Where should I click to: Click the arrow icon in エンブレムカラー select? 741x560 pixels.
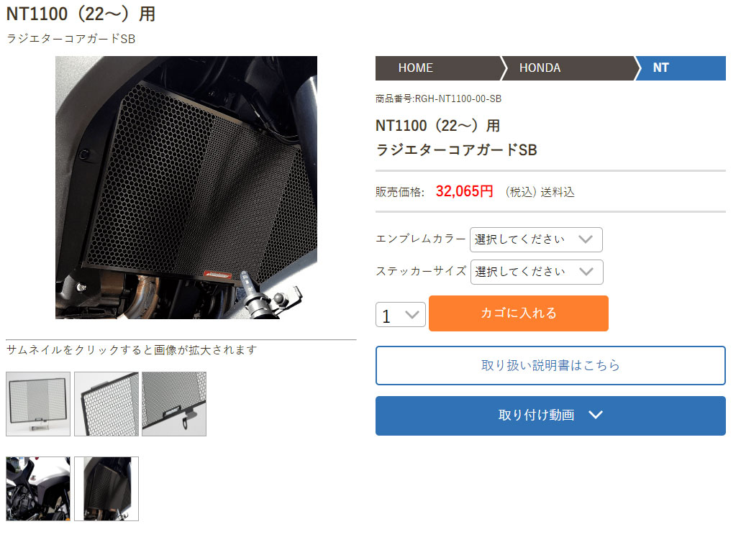(586, 239)
